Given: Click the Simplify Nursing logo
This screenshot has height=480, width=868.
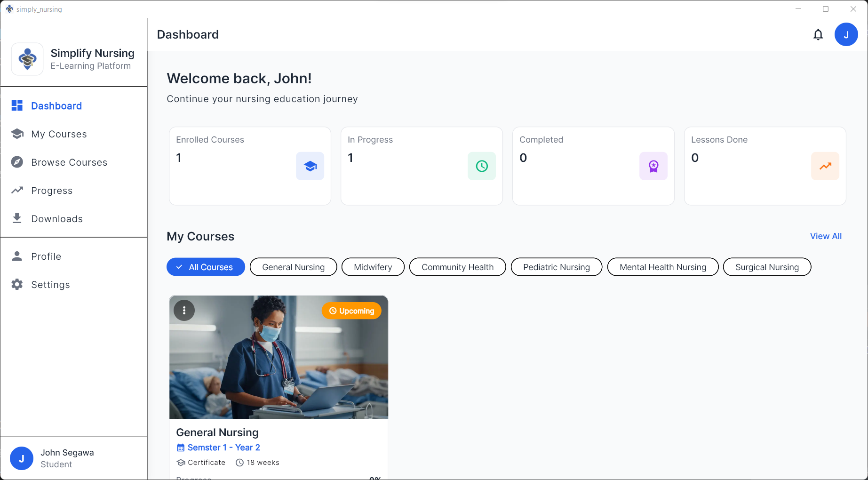Looking at the screenshot, I should pyautogui.click(x=27, y=59).
